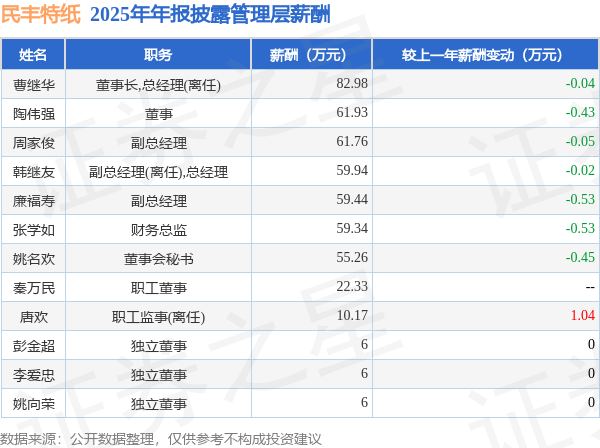Select the name 曹继华

pos(34,85)
